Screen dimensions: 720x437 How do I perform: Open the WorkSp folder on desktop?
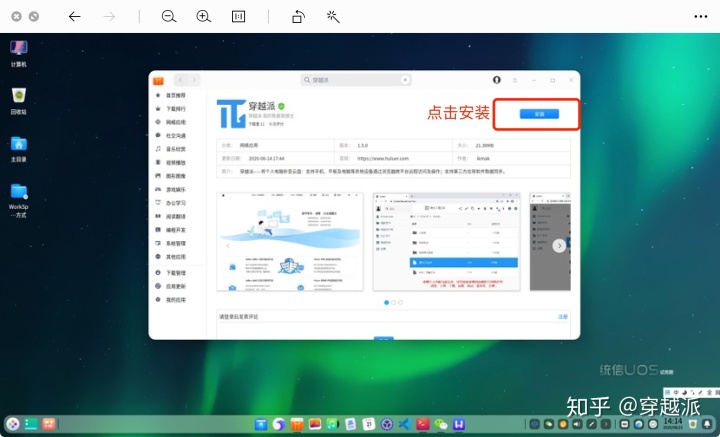tap(19, 201)
